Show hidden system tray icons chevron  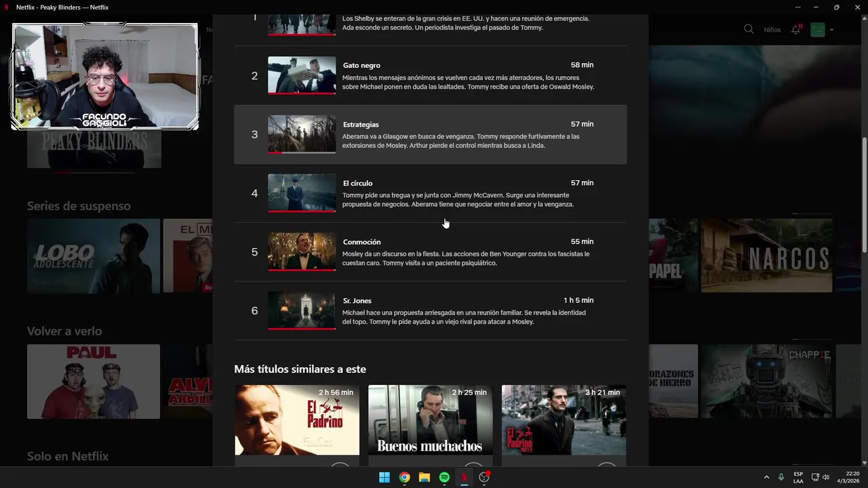[x=766, y=477]
